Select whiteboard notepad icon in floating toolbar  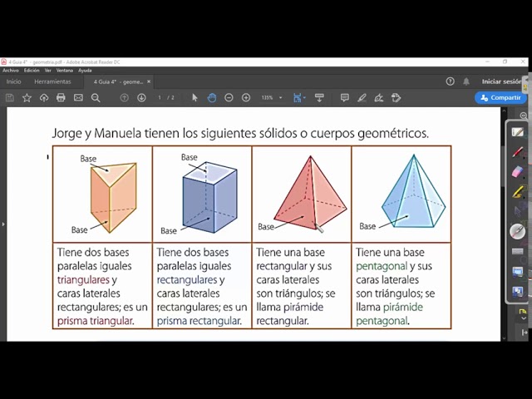pos(517,131)
